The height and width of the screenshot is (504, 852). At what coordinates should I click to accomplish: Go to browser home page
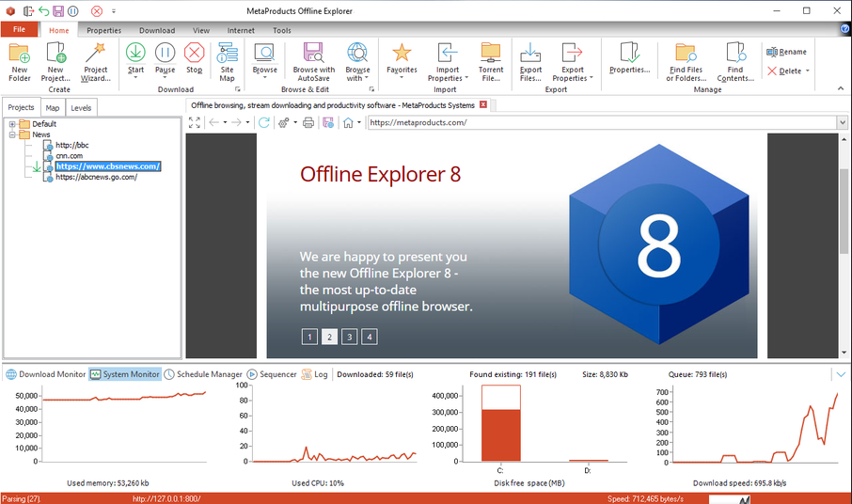(348, 123)
